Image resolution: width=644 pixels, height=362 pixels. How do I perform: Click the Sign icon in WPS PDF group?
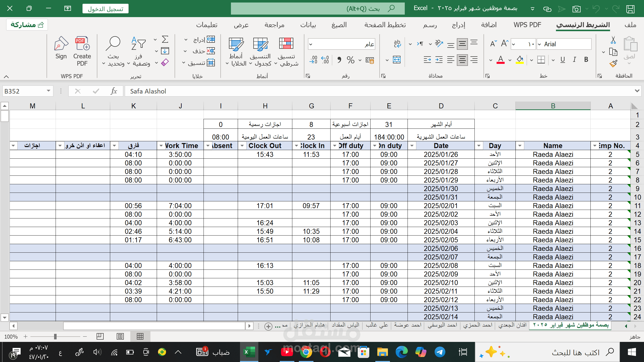61,48
